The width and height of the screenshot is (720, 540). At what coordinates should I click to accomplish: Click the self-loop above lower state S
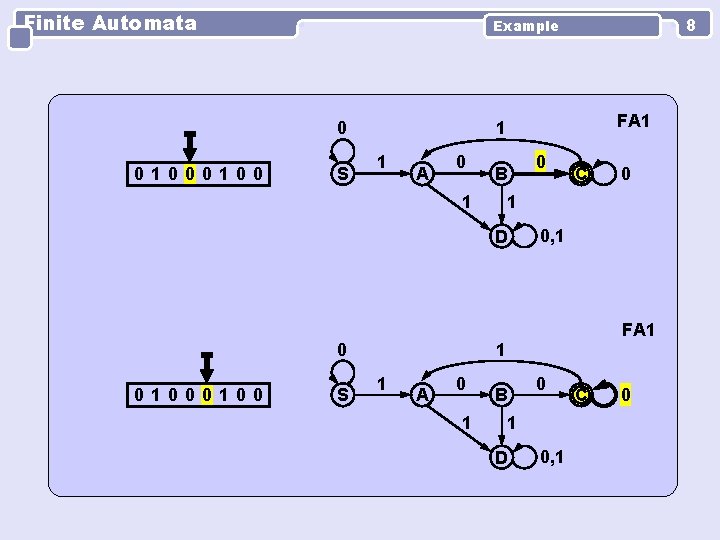pos(343,371)
